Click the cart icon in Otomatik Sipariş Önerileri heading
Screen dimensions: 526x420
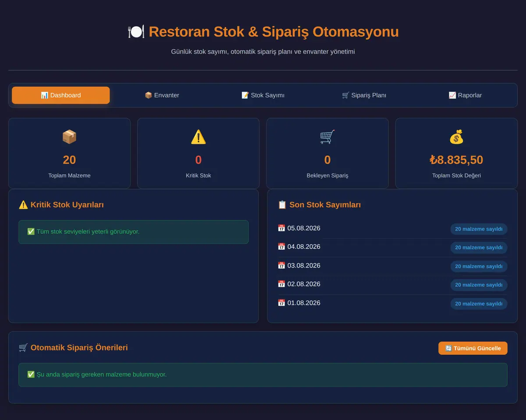(x=23, y=348)
